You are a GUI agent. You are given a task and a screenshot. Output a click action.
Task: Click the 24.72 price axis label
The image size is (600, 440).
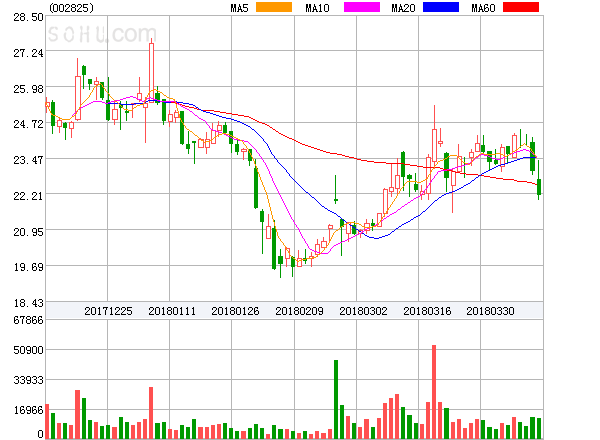click(x=28, y=124)
